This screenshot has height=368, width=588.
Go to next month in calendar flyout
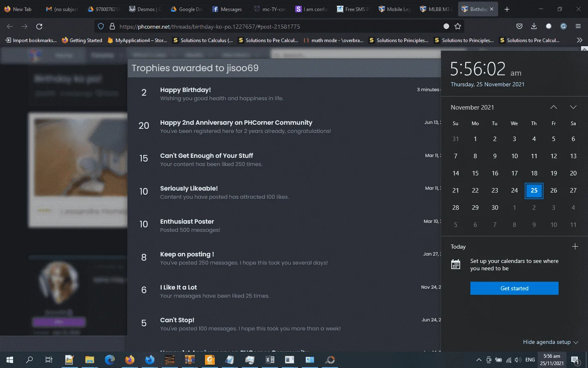[x=573, y=107]
